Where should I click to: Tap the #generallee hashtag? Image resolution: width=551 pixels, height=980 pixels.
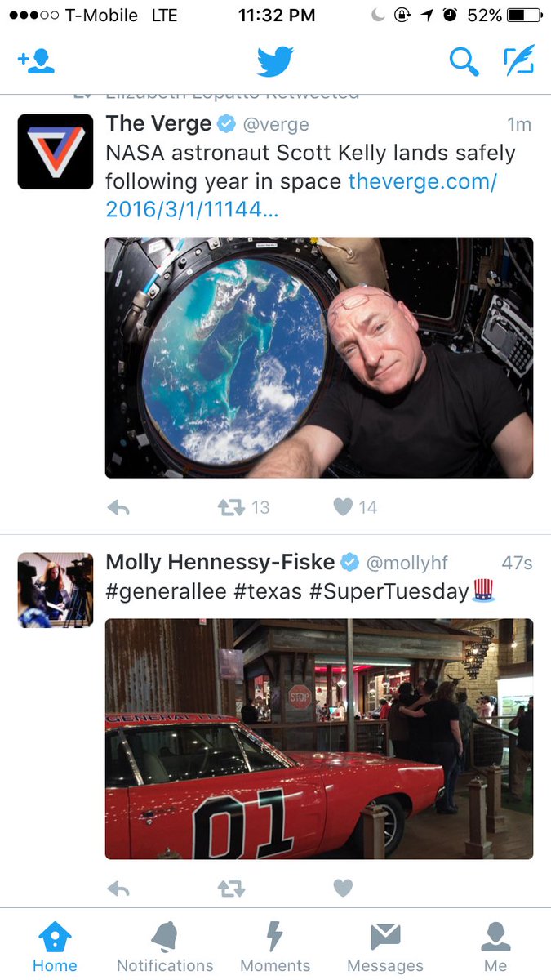pos(166,591)
